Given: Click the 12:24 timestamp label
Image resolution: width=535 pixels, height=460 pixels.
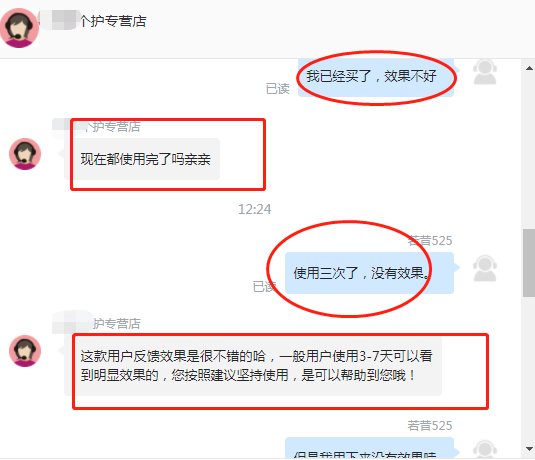Looking at the screenshot, I should click(x=255, y=209).
